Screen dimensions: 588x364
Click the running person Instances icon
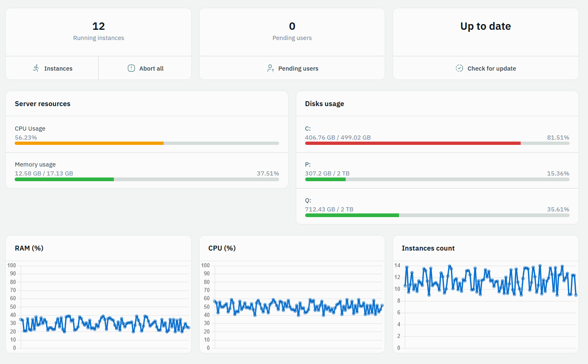coord(36,68)
